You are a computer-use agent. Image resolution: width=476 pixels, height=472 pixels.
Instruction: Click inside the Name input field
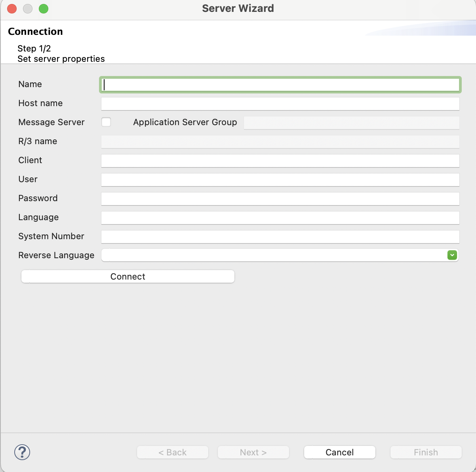coord(280,84)
